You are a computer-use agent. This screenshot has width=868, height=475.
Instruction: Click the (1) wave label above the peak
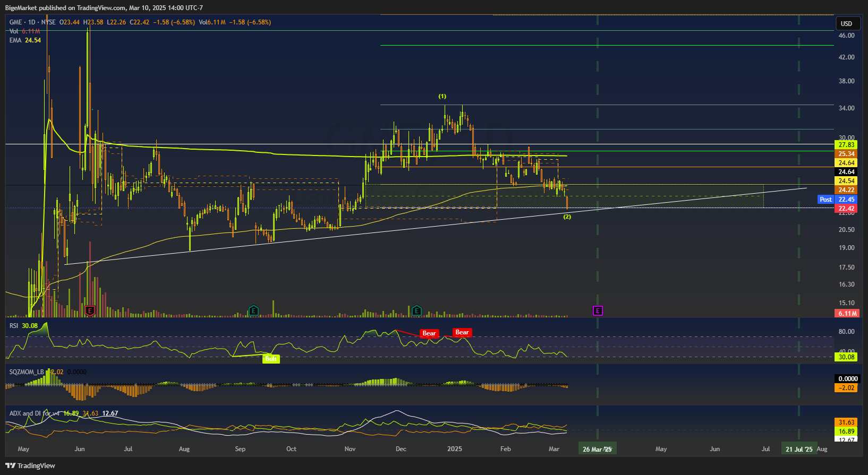pos(442,96)
